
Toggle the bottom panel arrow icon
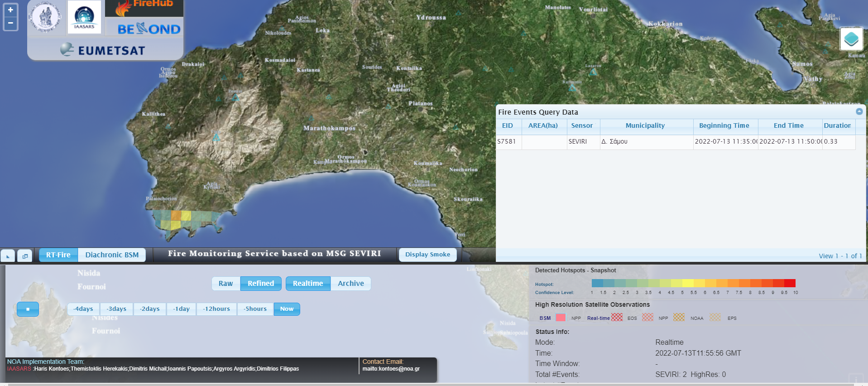[x=8, y=256]
